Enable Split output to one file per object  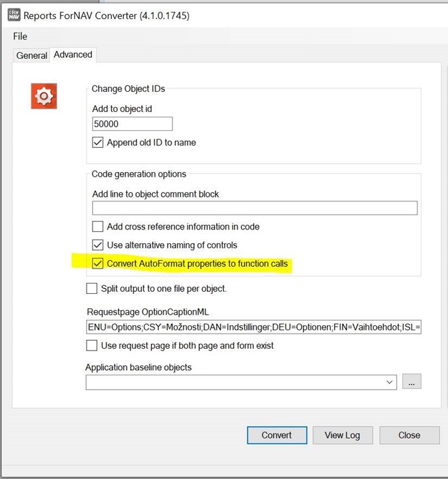[x=92, y=288]
